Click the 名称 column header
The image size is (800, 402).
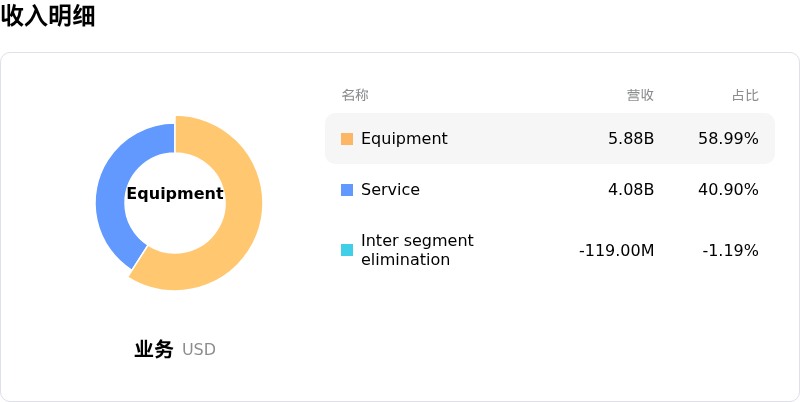pyautogui.click(x=355, y=95)
